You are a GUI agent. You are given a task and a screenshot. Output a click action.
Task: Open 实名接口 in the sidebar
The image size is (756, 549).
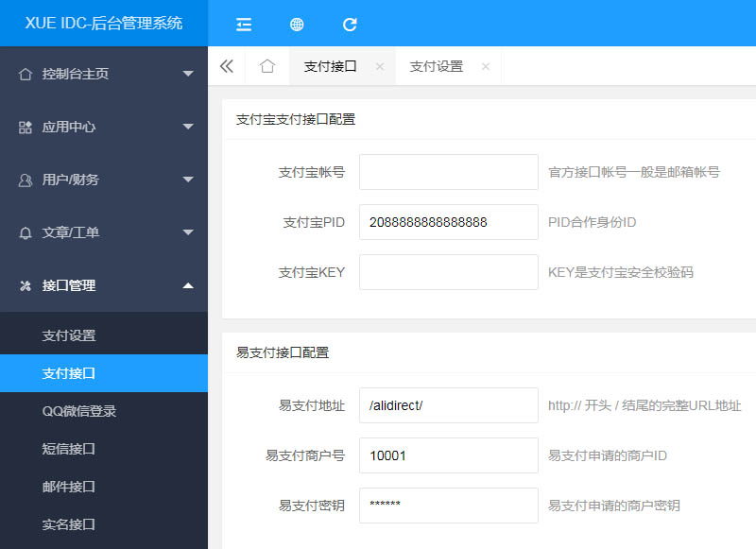104,523
